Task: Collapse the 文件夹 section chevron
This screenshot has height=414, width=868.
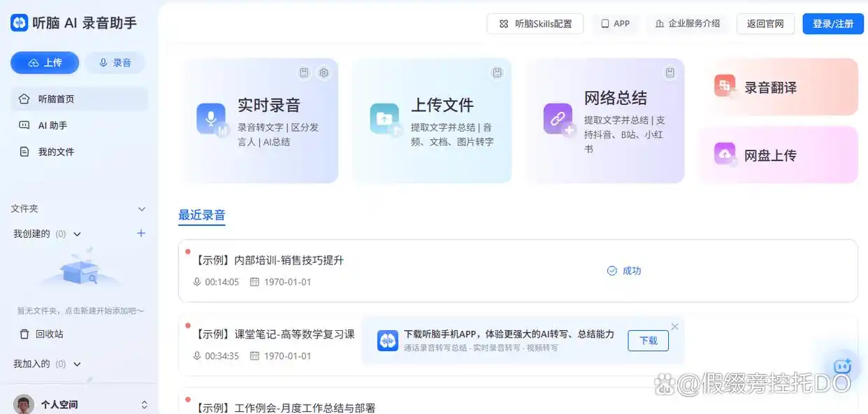Action: [x=142, y=209]
